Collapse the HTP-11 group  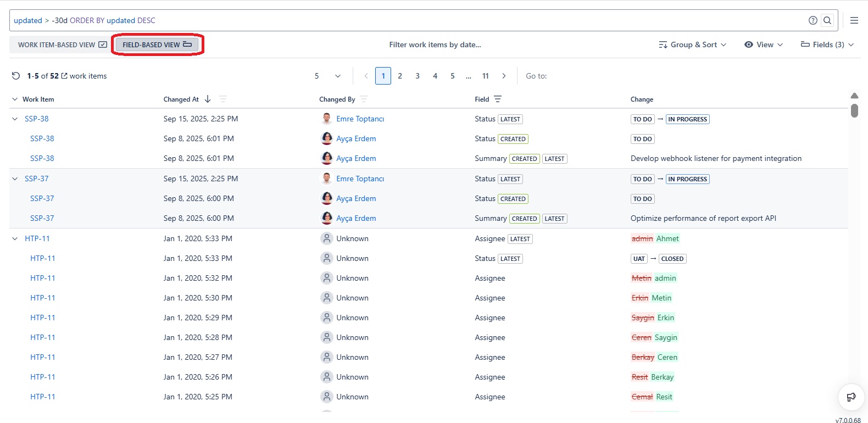(x=15, y=238)
